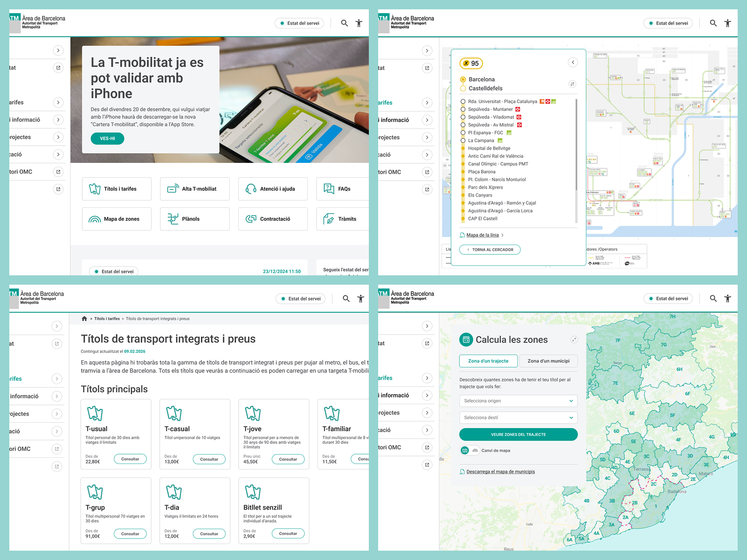747x560 pixels.
Task: Open the Tràmits tile
Action: pyautogui.click(x=343, y=219)
